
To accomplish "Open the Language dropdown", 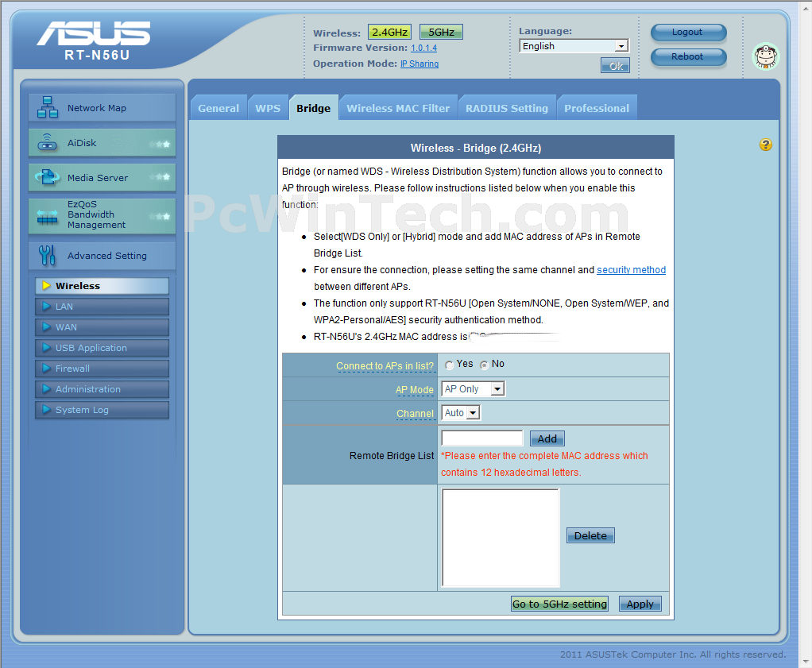I will tap(574, 46).
